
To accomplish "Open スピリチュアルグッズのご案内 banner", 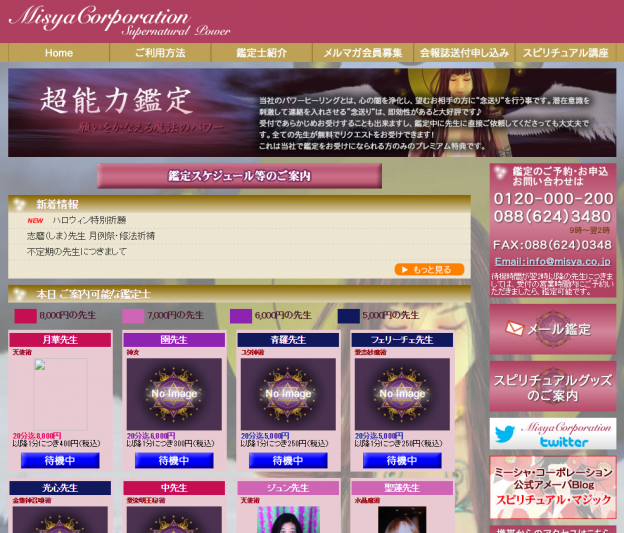I will (x=553, y=386).
